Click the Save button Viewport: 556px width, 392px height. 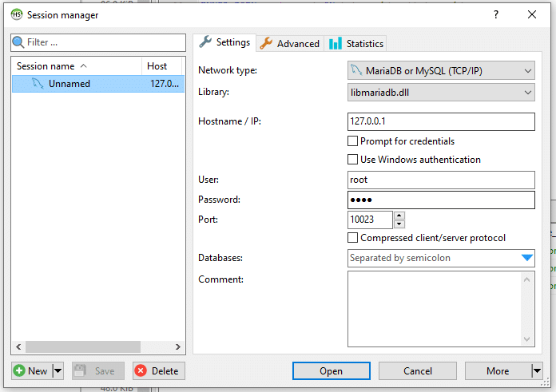click(x=98, y=370)
